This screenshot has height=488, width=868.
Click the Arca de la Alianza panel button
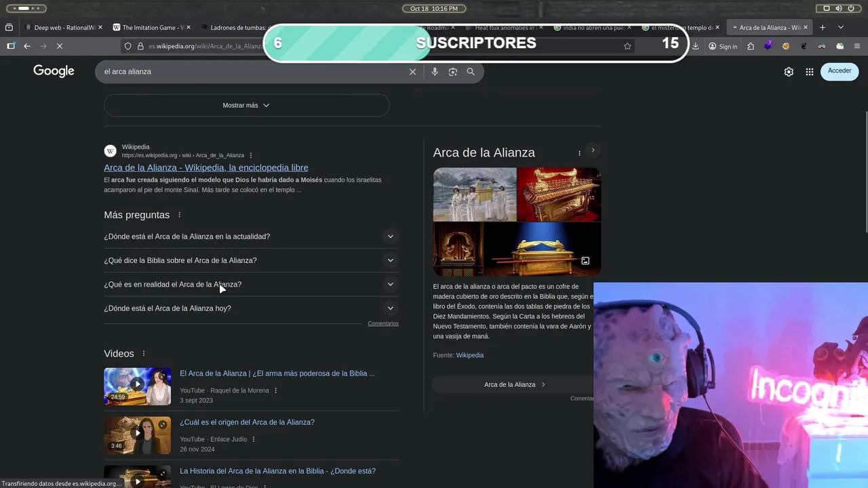[x=515, y=384]
